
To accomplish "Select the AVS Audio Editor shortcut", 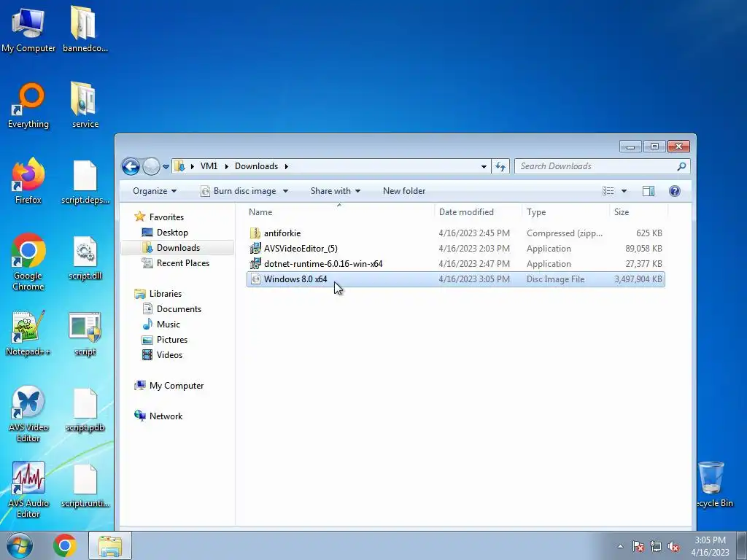I will (28, 489).
